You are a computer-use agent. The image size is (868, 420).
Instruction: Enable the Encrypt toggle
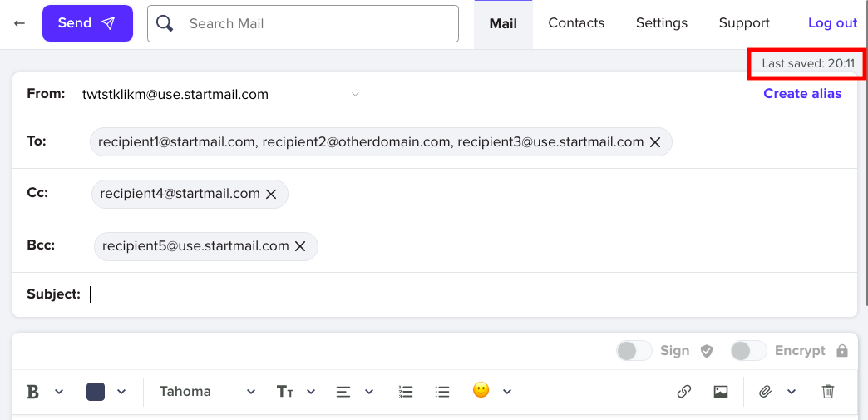pyautogui.click(x=748, y=351)
